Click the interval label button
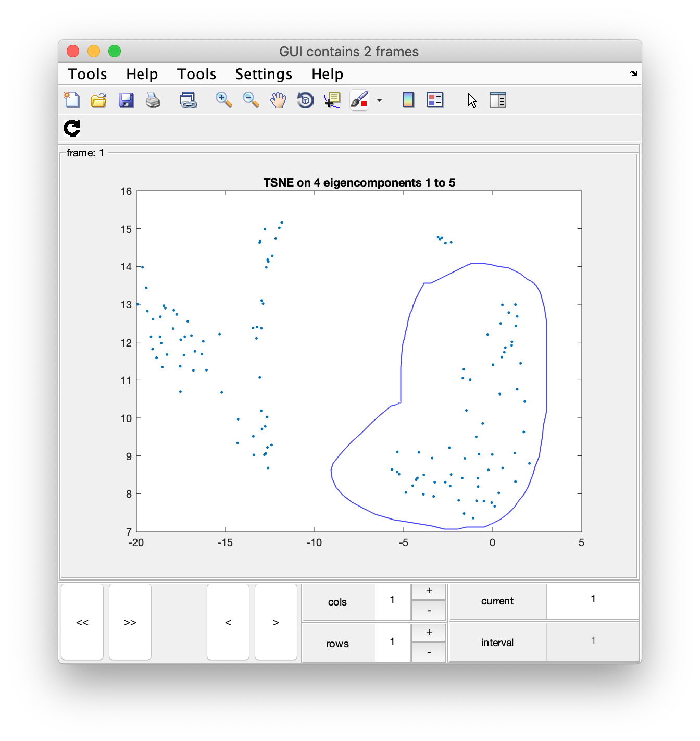The image size is (700, 741). [x=497, y=643]
